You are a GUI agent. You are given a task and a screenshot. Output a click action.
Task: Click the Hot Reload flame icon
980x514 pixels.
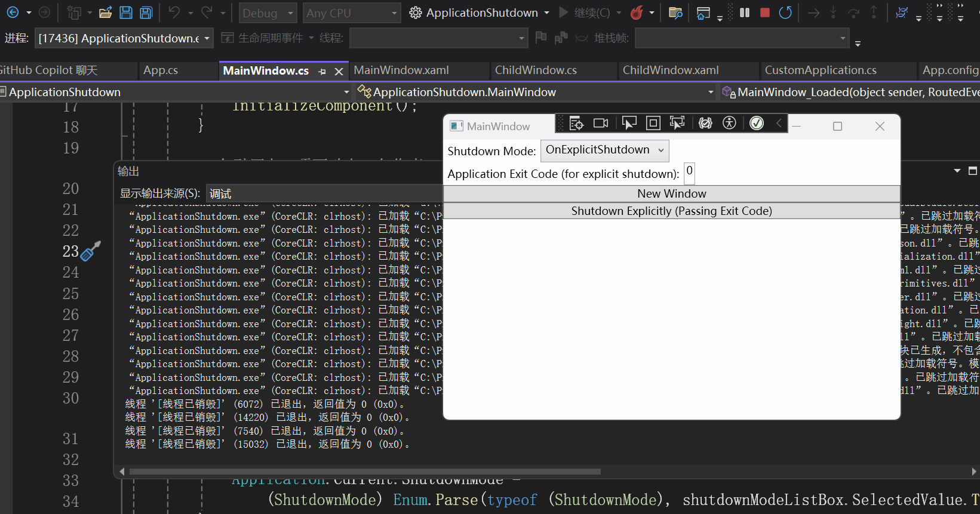(x=637, y=13)
